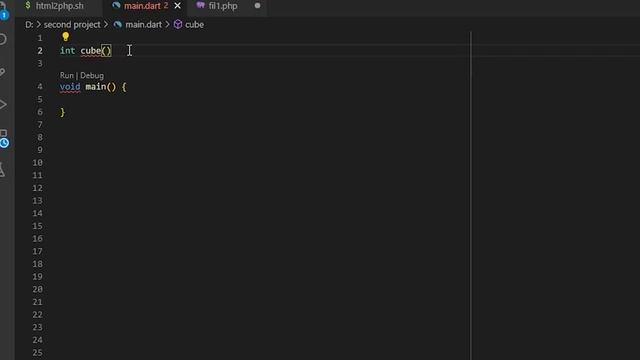Open the main.dart breadcrumb
Image resolution: width=640 pixels, height=360 pixels.
[143, 24]
